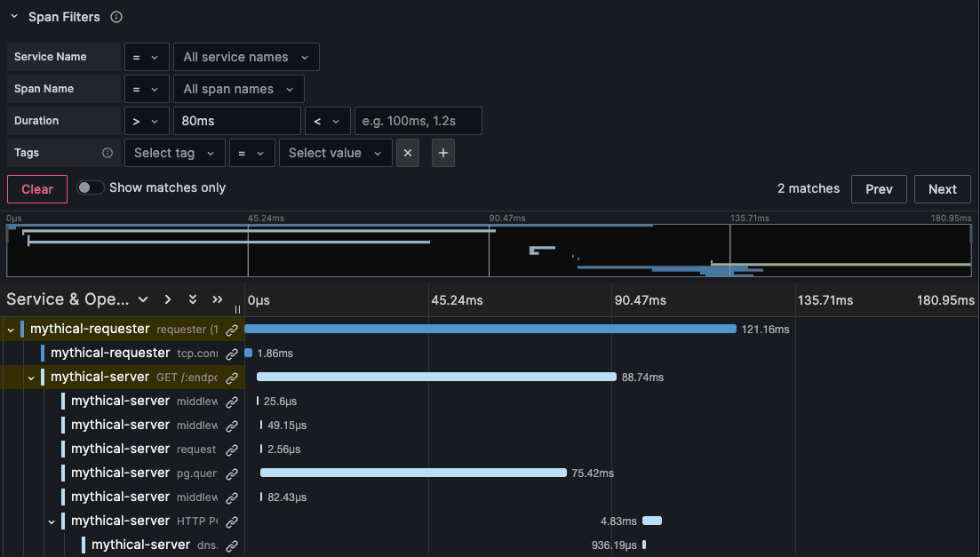Expand all spans using the double-chevron icon
Image resolution: width=980 pixels, height=557 pixels.
[192, 299]
